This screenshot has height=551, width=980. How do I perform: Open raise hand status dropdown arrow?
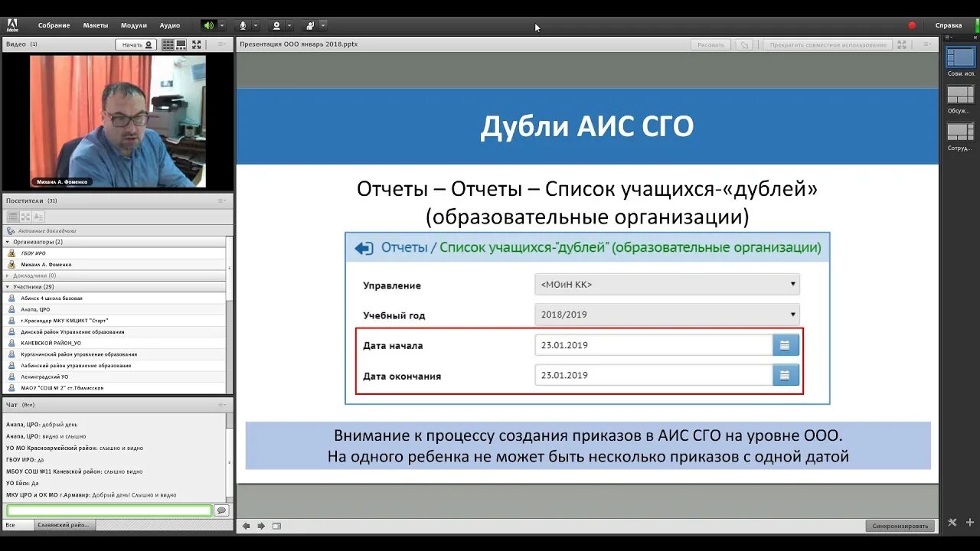point(323,25)
